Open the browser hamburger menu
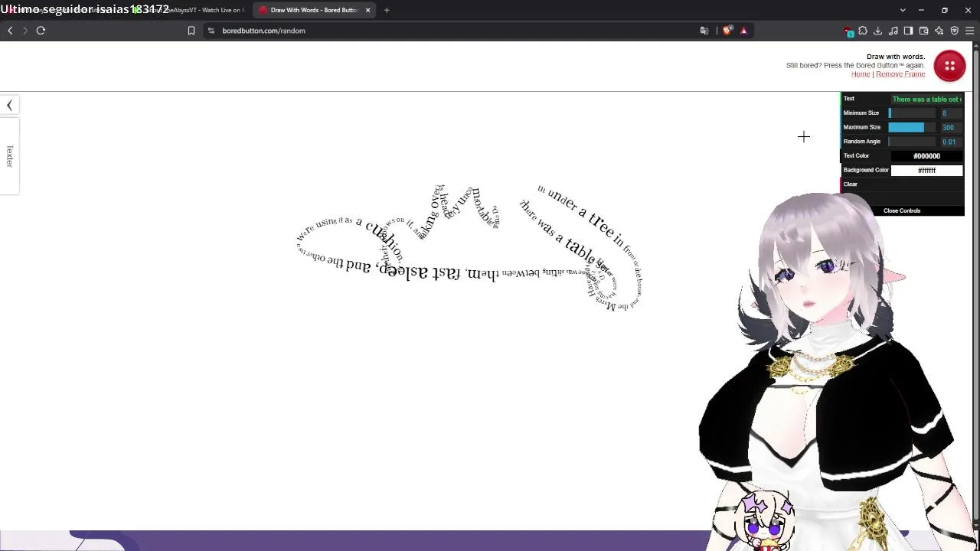Viewport: 980px width, 551px height. point(970,31)
